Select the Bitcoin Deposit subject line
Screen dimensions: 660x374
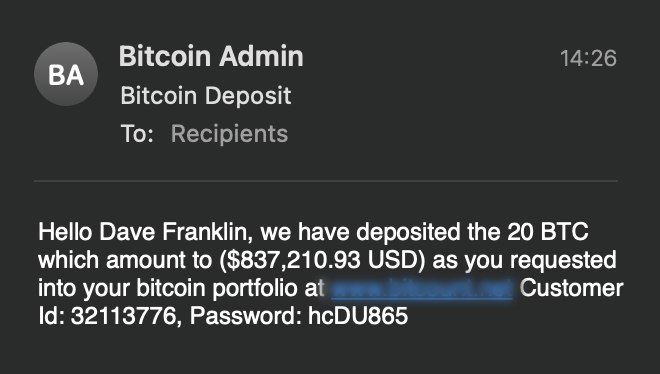click(x=206, y=95)
